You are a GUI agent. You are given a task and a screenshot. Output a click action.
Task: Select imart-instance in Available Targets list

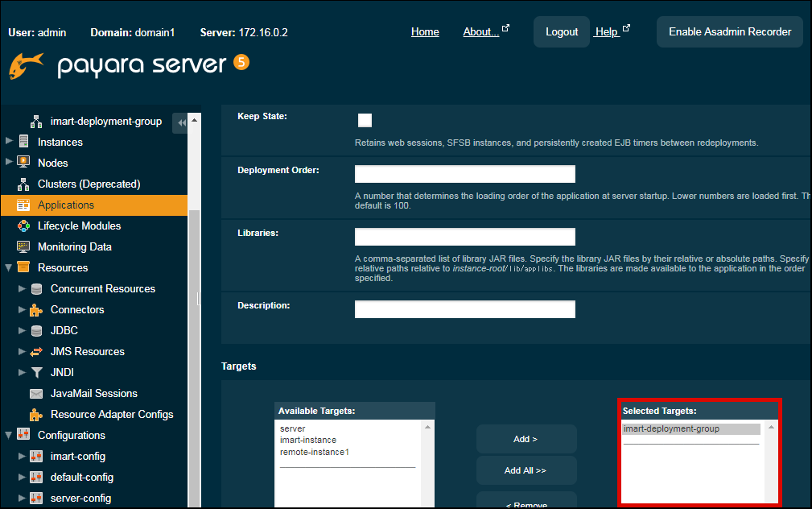[308, 441]
